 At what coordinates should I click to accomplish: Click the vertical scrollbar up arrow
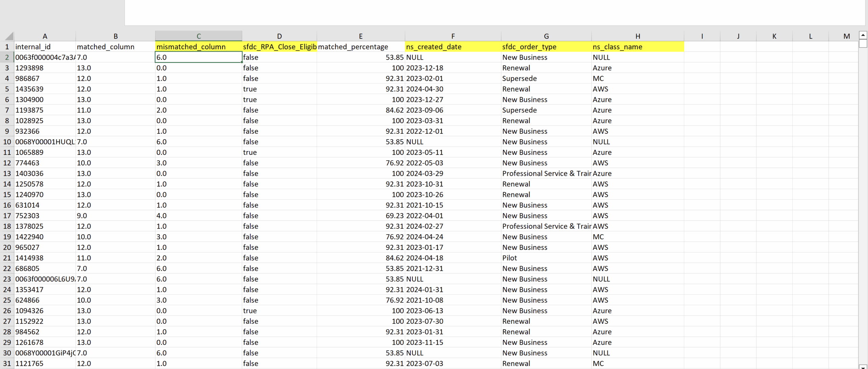tap(863, 35)
